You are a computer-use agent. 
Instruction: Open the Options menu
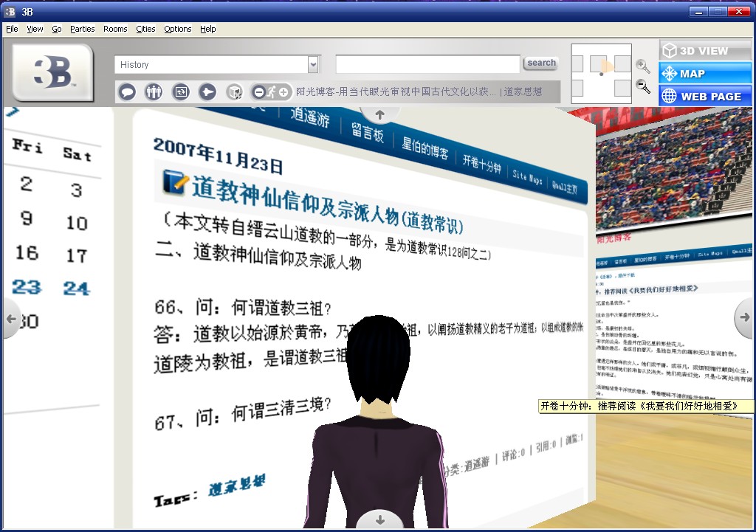pos(177,29)
